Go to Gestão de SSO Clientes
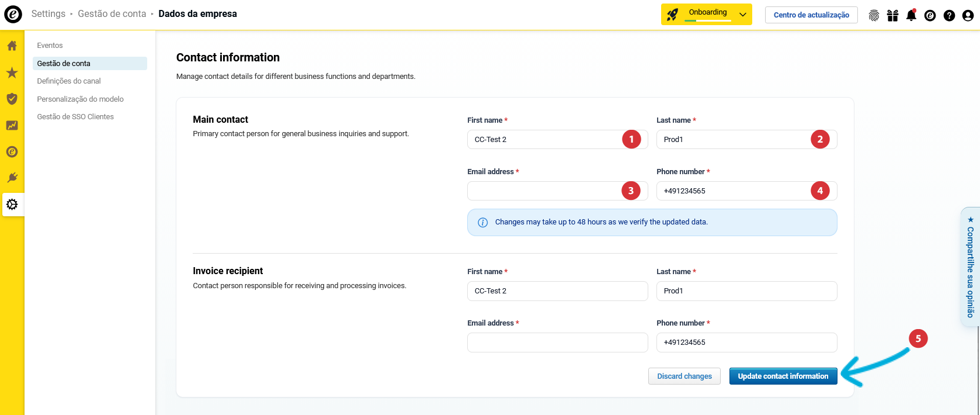The height and width of the screenshot is (415, 980). tap(75, 117)
